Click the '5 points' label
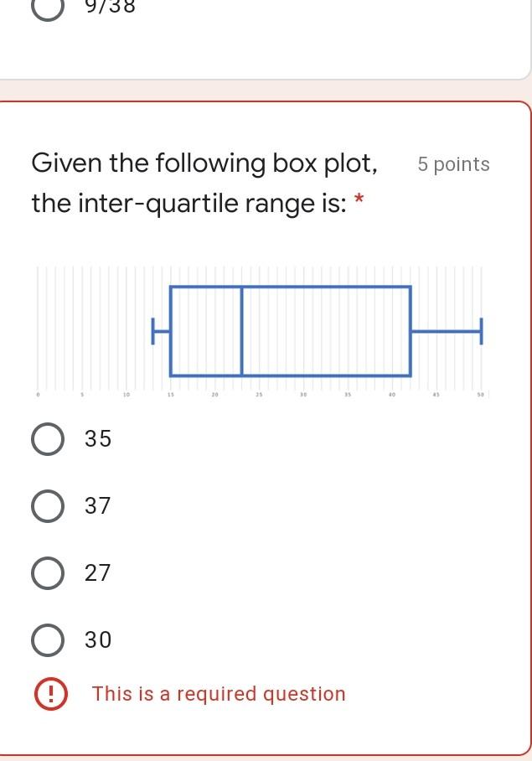The image size is (532, 761). (x=453, y=164)
